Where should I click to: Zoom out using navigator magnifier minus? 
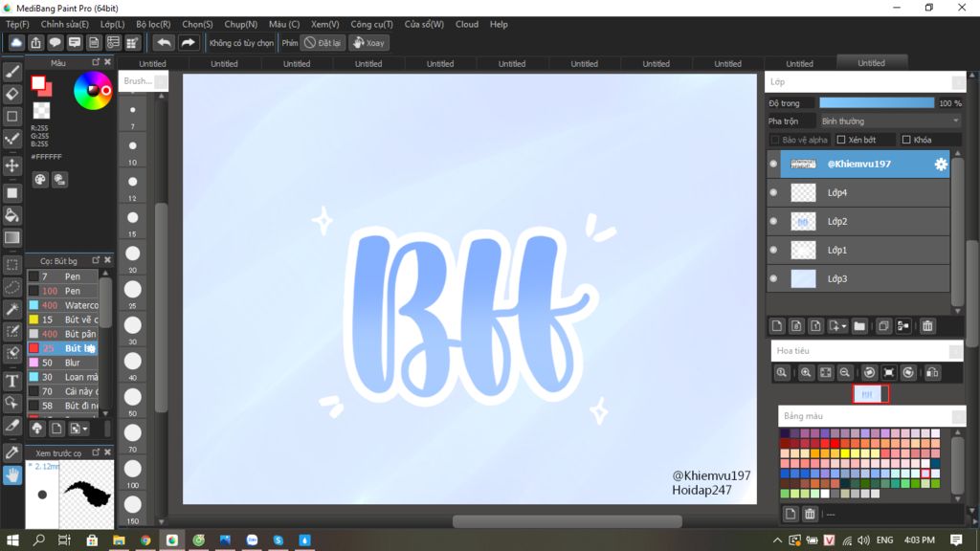tap(844, 372)
